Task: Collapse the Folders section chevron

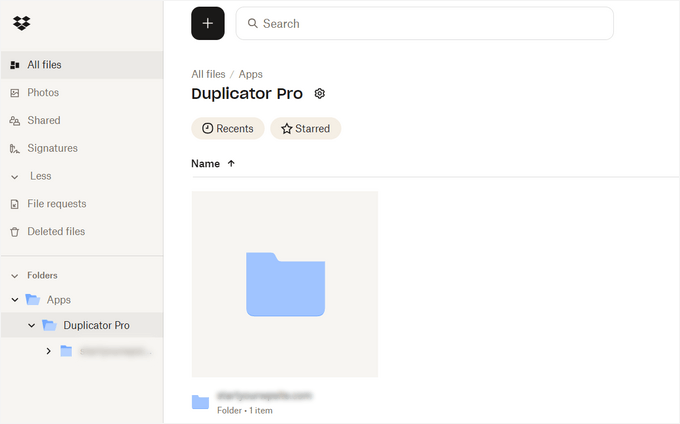Action: pos(15,276)
